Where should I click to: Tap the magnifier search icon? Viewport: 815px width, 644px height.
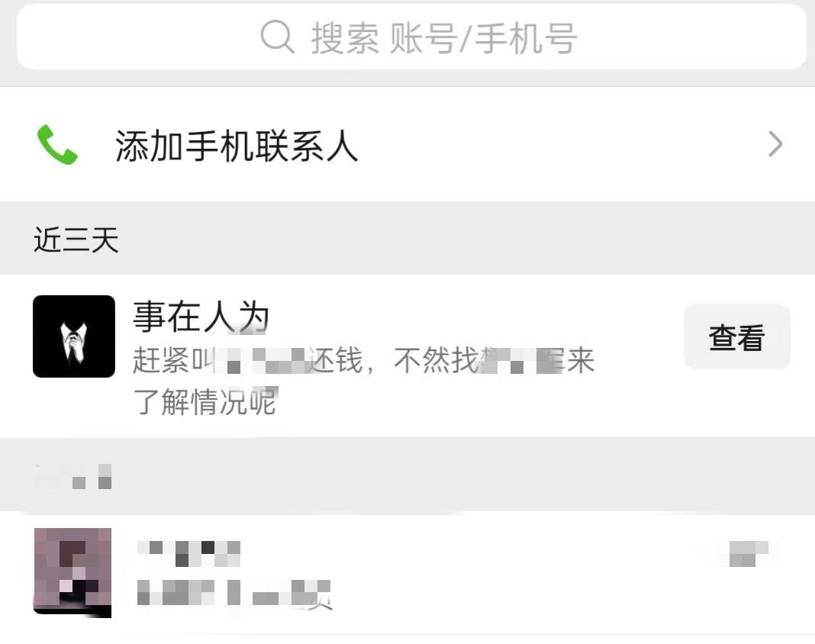[x=277, y=37]
